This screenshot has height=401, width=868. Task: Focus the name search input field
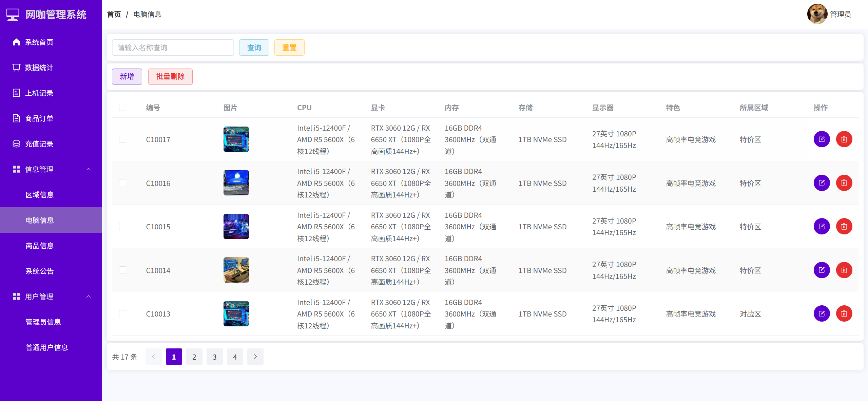point(173,47)
